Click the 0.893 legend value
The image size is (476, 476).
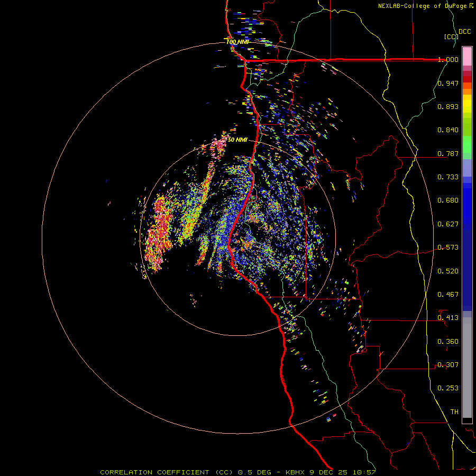pyautogui.click(x=448, y=106)
